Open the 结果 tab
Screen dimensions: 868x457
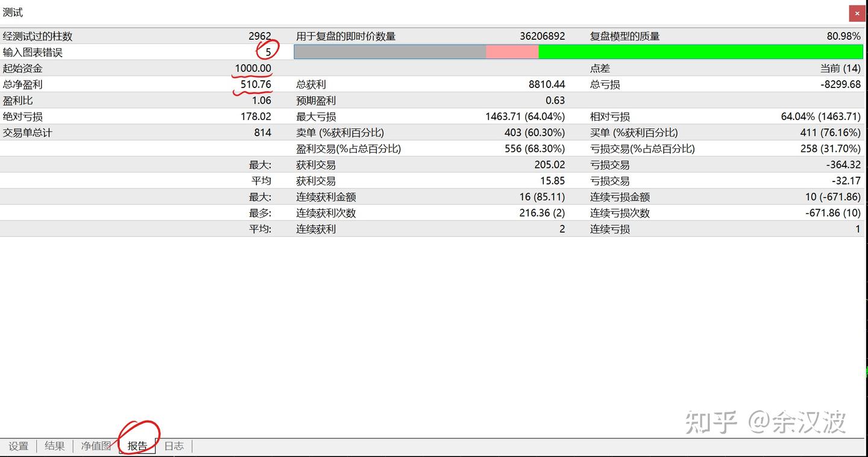coord(55,446)
